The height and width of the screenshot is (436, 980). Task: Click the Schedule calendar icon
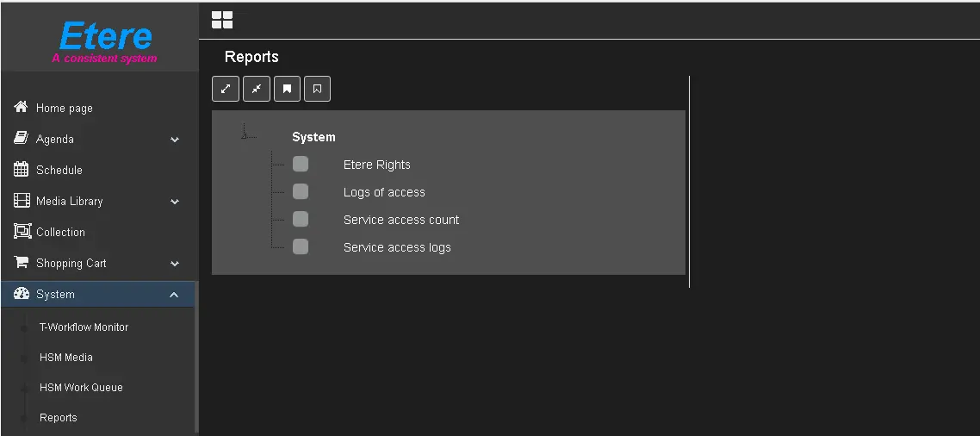22,170
